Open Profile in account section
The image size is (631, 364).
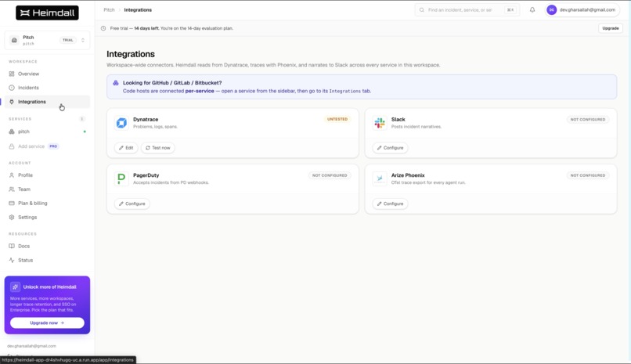pos(47,175)
